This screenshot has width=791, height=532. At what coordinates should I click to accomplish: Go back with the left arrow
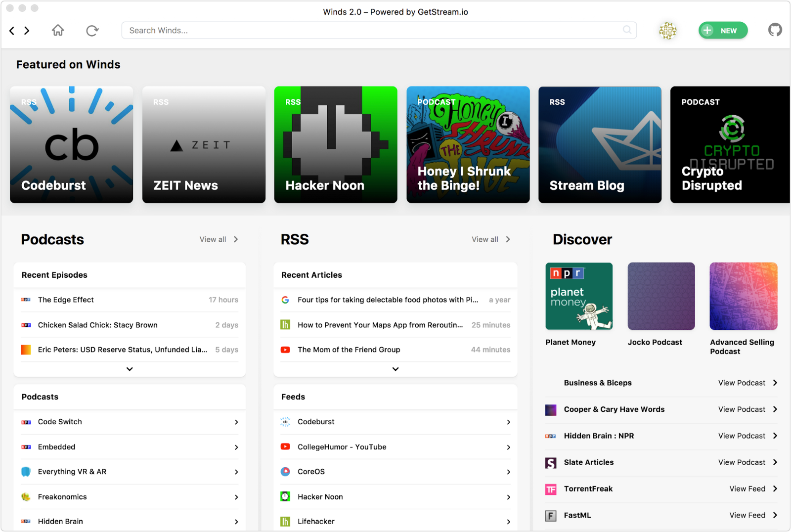tap(12, 31)
